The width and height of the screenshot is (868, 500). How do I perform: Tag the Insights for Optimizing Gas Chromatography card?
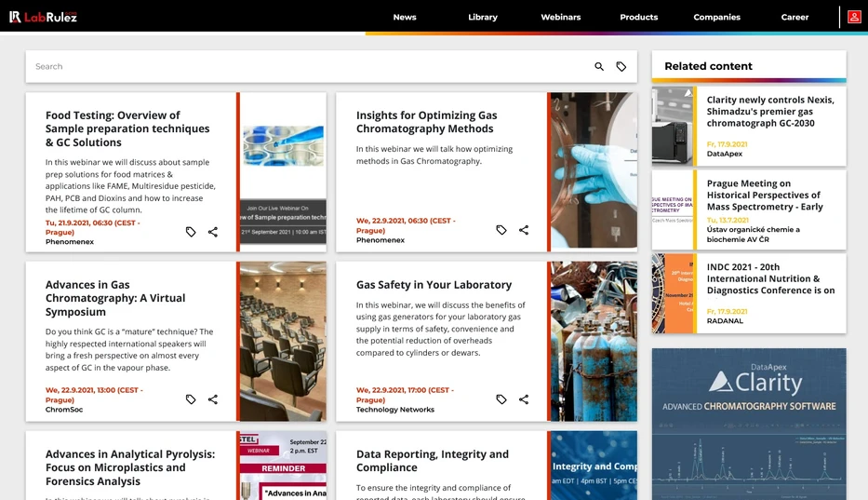[x=501, y=229]
